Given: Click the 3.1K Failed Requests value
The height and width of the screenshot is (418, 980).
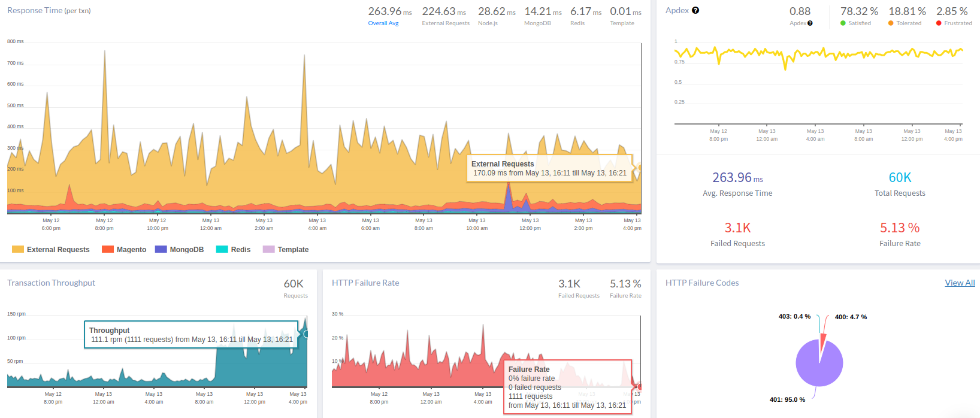Looking at the screenshot, I should tap(737, 228).
